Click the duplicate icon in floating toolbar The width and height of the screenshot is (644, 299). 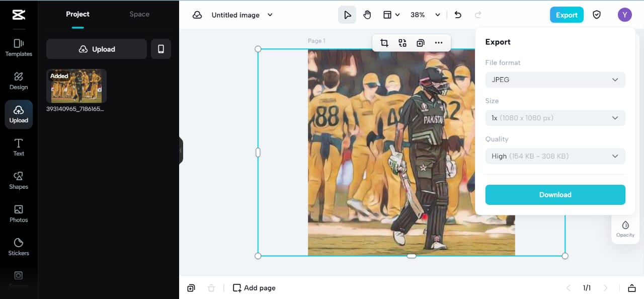pyautogui.click(x=421, y=43)
